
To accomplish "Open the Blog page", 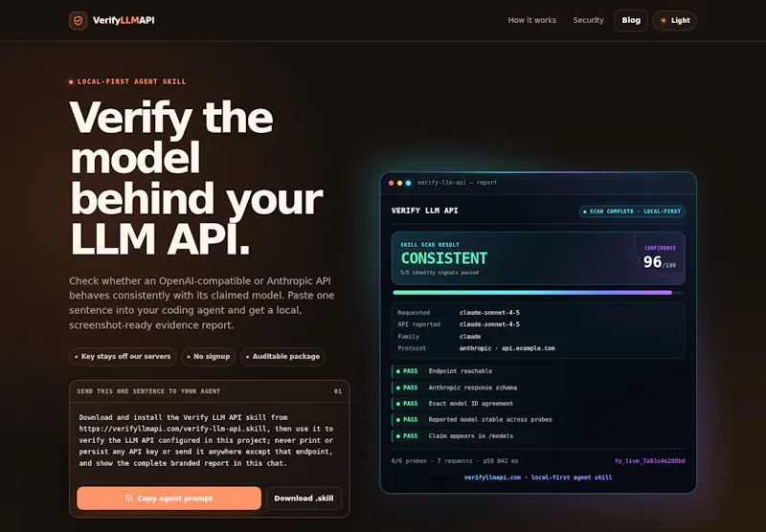I will [631, 20].
